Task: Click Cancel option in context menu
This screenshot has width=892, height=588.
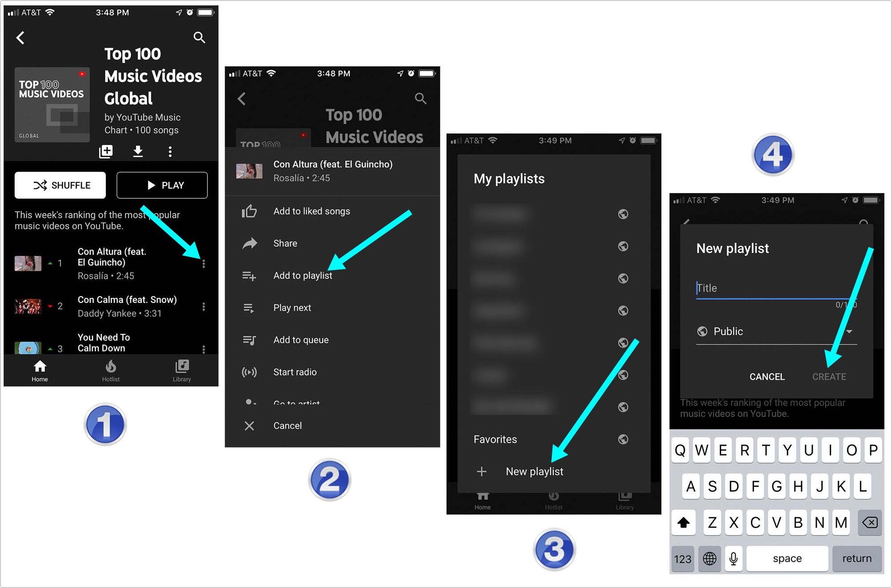Action: (287, 425)
